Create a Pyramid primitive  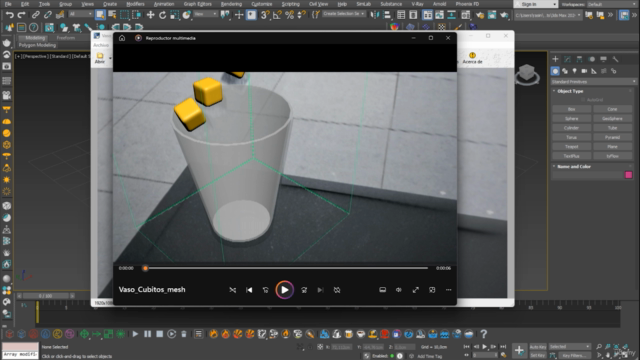point(612,137)
